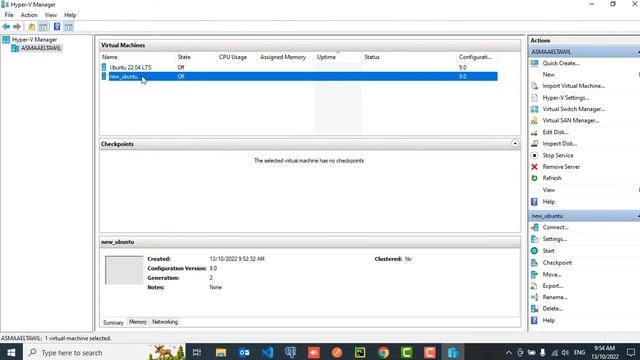Sort by Status column header
Viewport: 640px width, 360px height.
click(409, 57)
